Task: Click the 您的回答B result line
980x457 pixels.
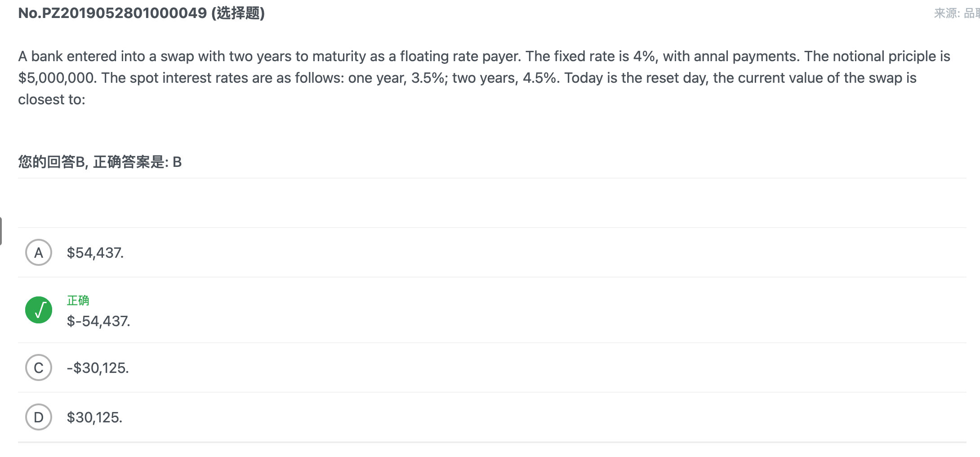Action: pos(100,162)
